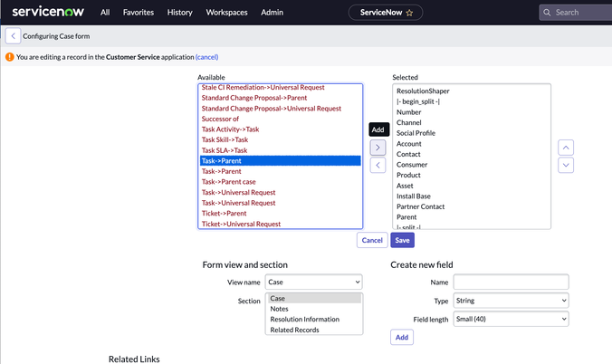Viewport: 612px width, 364px height.
Task: Select Notes in the Section list
Action: [314, 309]
